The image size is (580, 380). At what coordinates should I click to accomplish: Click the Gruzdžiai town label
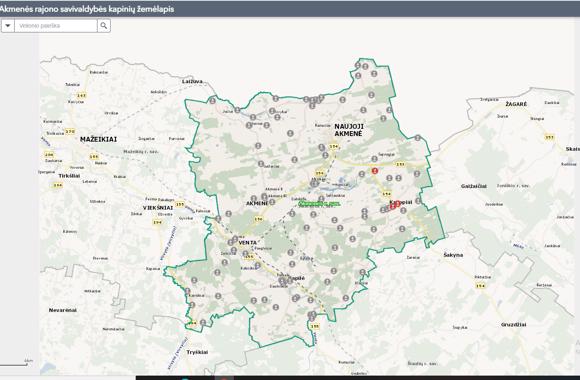click(x=513, y=324)
